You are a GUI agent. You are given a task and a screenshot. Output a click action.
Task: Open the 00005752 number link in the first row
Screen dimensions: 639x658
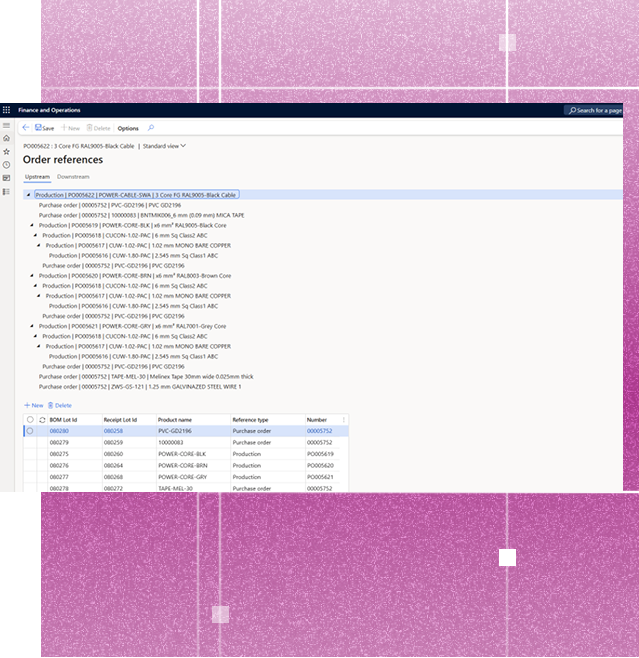pyautogui.click(x=319, y=431)
